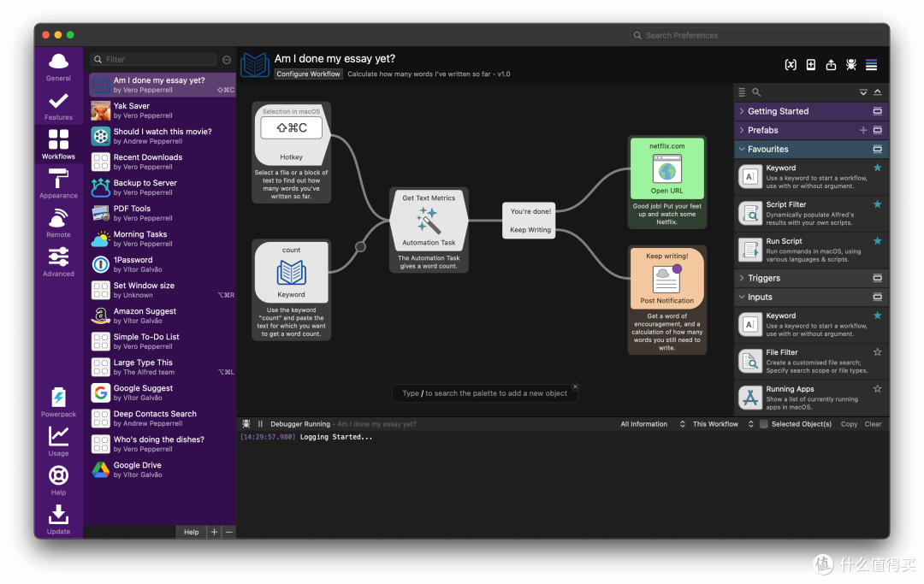Image resolution: width=924 pixels, height=584 pixels.
Task: Open the workflow variables [x] editor
Action: pyautogui.click(x=791, y=65)
